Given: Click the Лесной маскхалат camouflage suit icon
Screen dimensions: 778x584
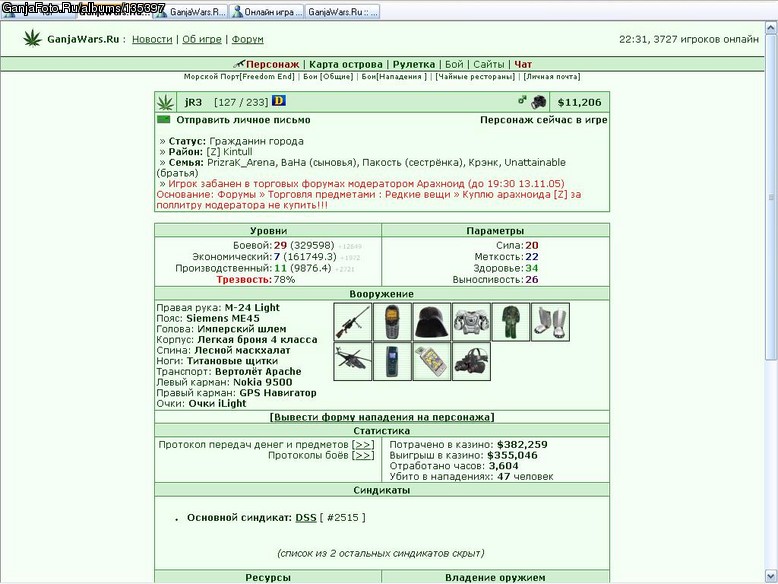Looking at the screenshot, I should click(511, 322).
